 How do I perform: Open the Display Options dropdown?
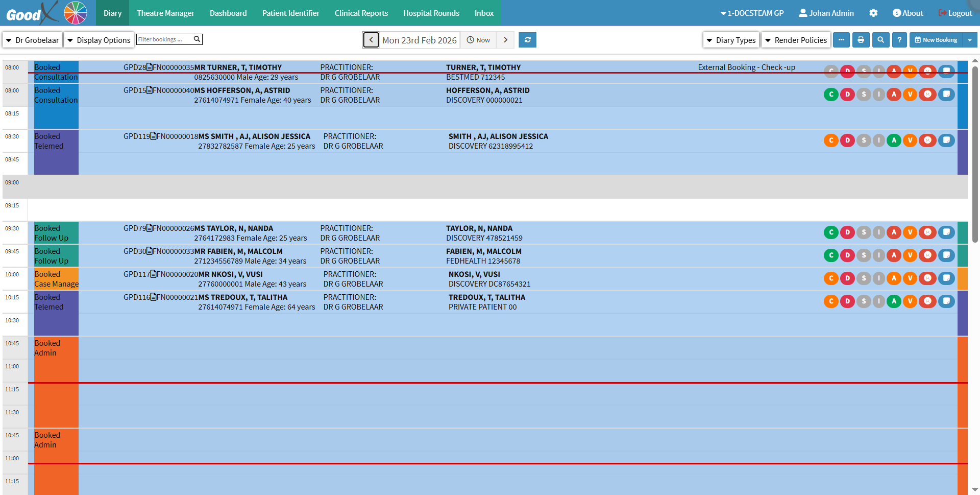99,40
